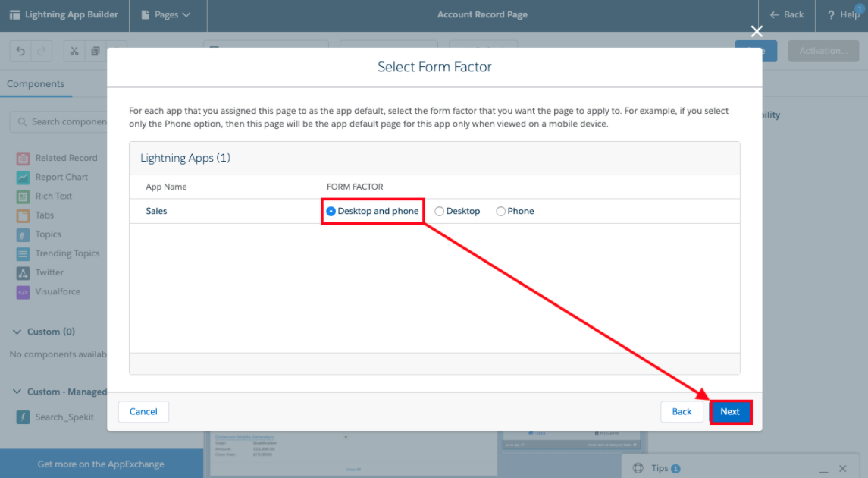This screenshot has width=868, height=478.
Task: Select the Desktop and phone form factor
Action: (x=331, y=211)
